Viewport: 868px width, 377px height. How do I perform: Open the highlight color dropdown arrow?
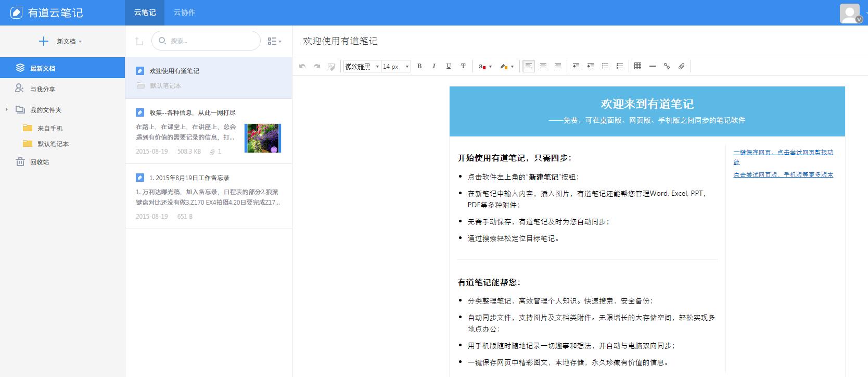pyautogui.click(x=512, y=67)
